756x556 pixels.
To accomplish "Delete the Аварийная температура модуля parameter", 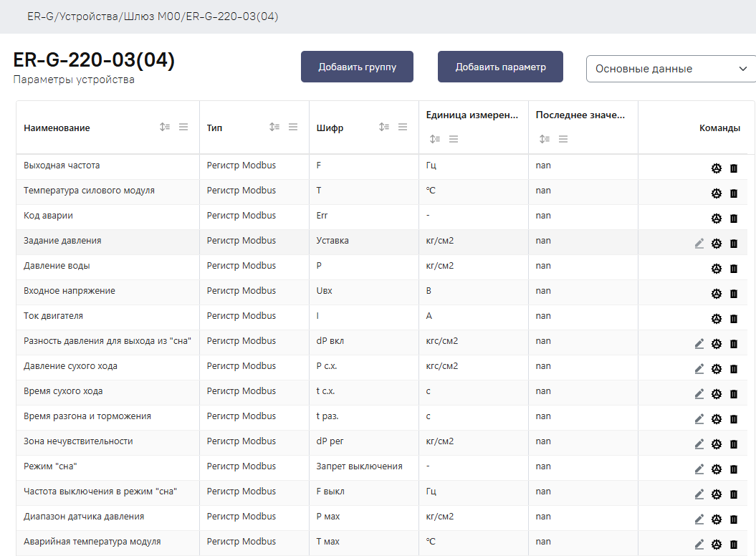I will click(734, 545).
